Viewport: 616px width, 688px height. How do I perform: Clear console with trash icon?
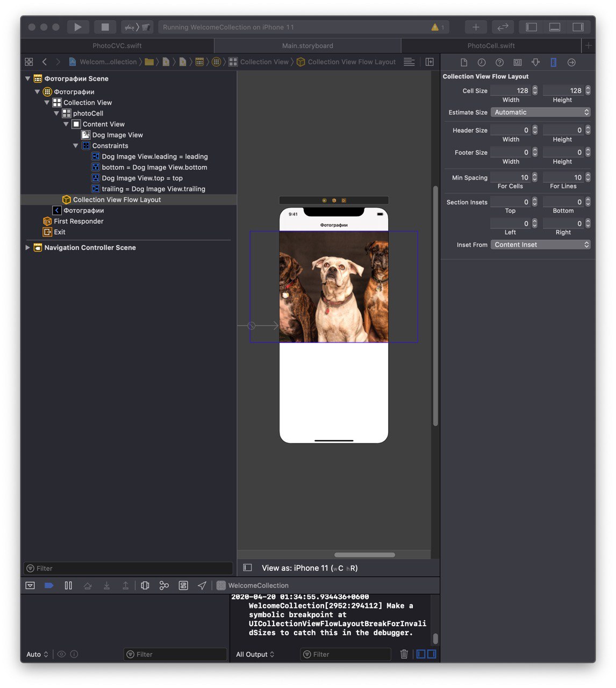(404, 654)
